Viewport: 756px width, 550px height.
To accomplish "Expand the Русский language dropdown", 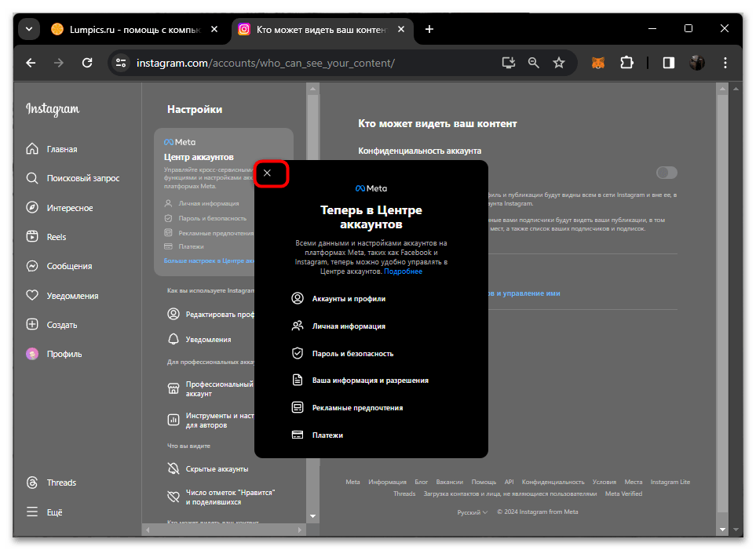I will [472, 512].
